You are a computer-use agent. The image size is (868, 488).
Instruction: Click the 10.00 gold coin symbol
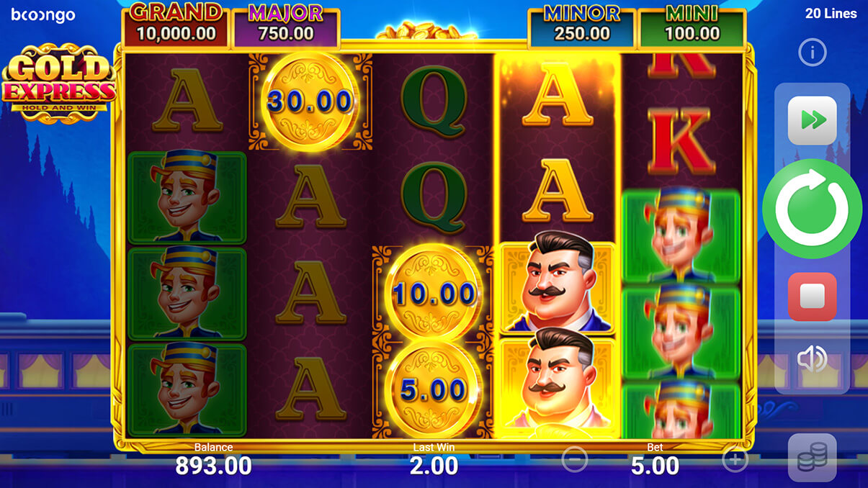click(434, 294)
